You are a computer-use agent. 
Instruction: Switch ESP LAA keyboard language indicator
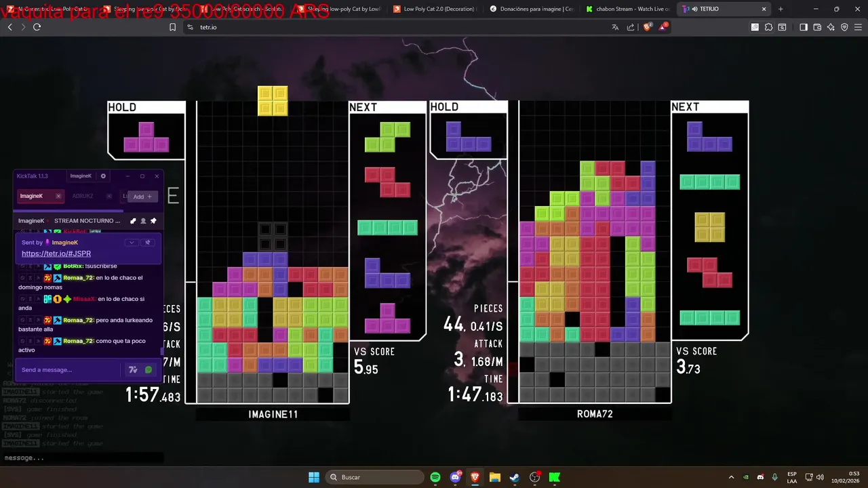coord(792,477)
